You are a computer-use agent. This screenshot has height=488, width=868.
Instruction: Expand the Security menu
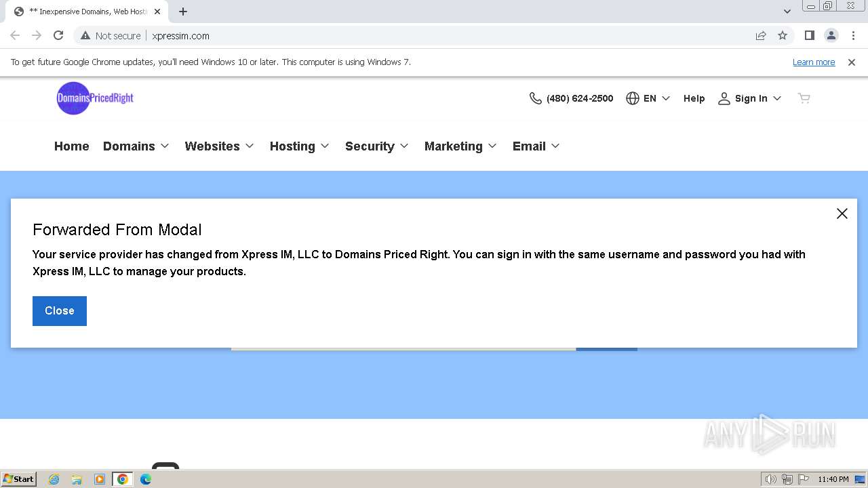pyautogui.click(x=377, y=146)
